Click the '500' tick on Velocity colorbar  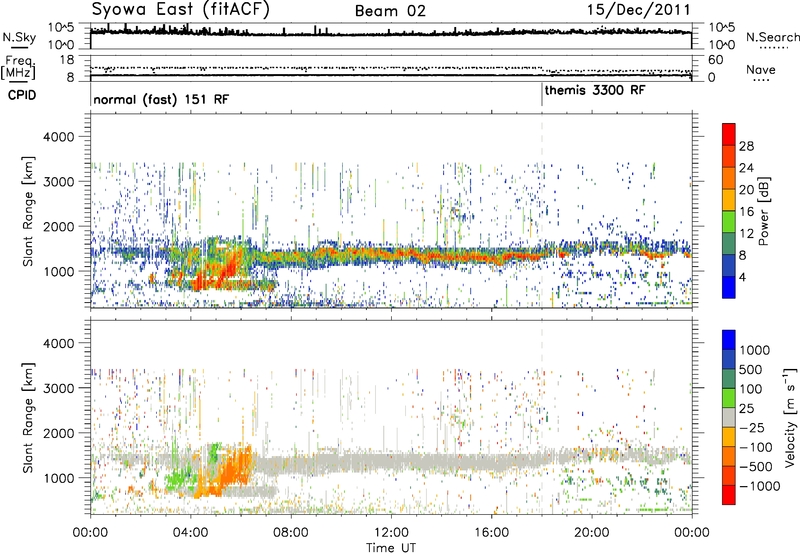click(x=751, y=369)
